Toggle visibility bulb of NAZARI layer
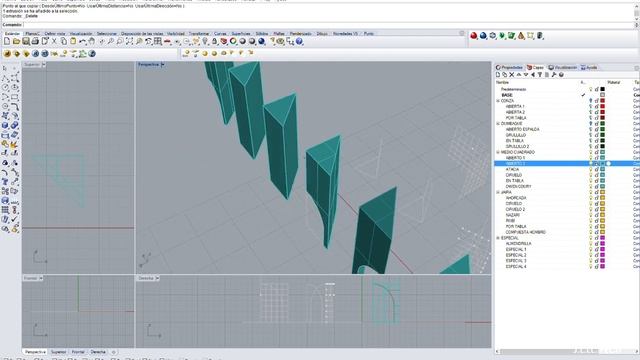Image resolution: width=640 pixels, height=360 pixels. click(x=591, y=215)
